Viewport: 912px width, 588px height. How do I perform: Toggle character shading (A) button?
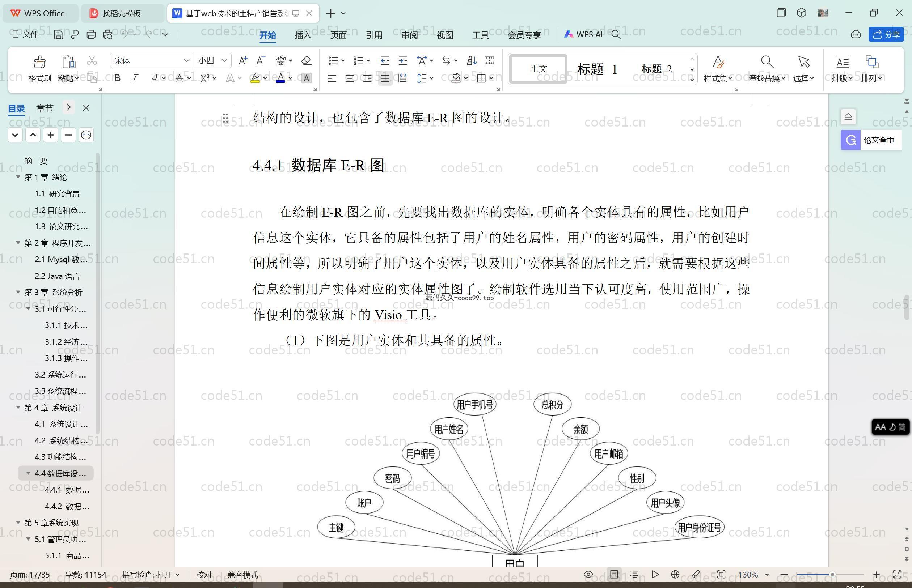306,78
